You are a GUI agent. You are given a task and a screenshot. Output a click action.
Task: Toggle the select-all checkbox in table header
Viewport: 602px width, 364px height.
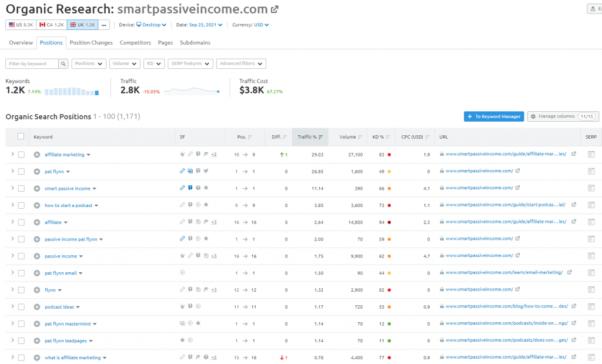pyautogui.click(x=21, y=136)
